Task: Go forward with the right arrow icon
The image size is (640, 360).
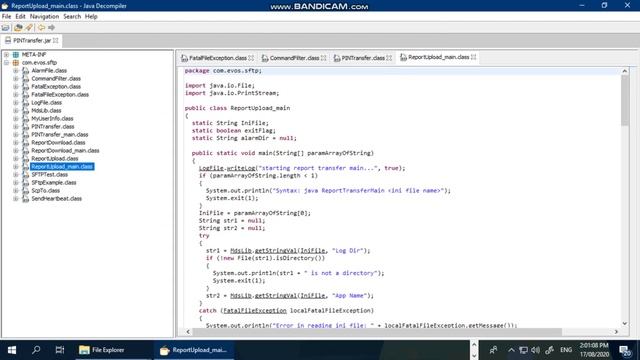Action: coord(51,28)
